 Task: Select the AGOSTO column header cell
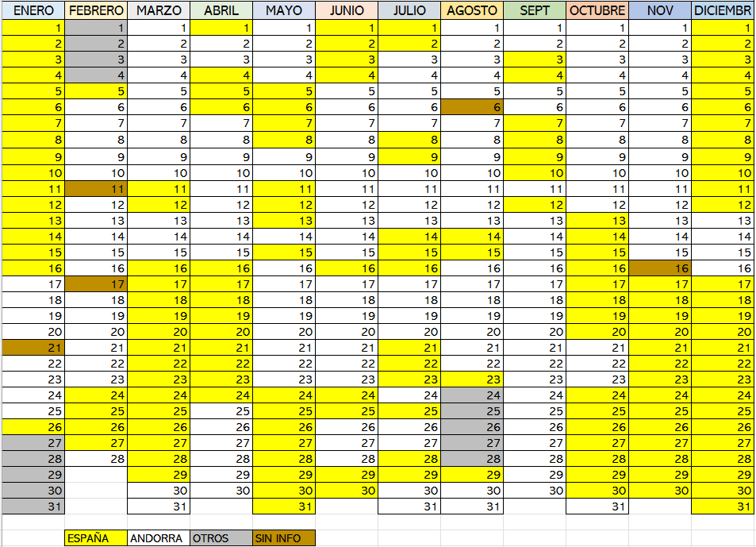[x=472, y=10]
